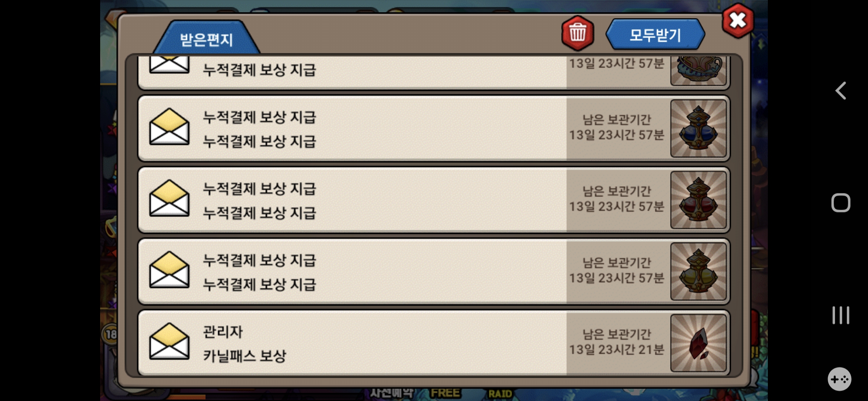Delete mail using the red trash icon
This screenshot has width=868, height=401.
click(578, 33)
